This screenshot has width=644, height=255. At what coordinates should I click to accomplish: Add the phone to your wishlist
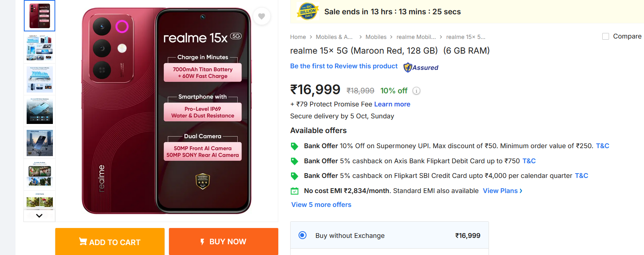pyautogui.click(x=262, y=16)
